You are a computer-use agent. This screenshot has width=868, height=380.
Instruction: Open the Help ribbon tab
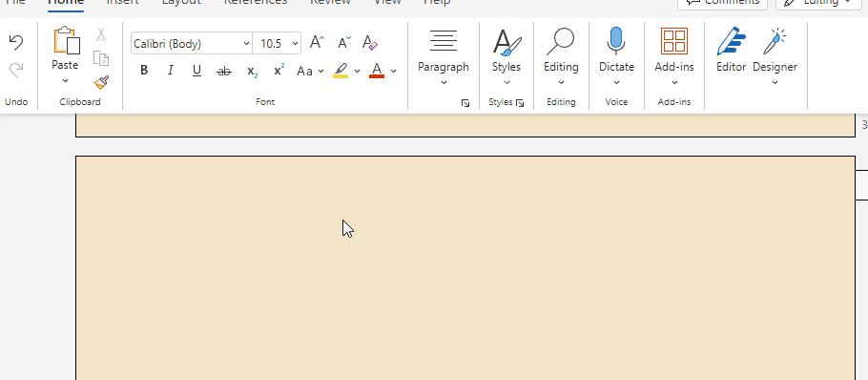pyautogui.click(x=437, y=2)
